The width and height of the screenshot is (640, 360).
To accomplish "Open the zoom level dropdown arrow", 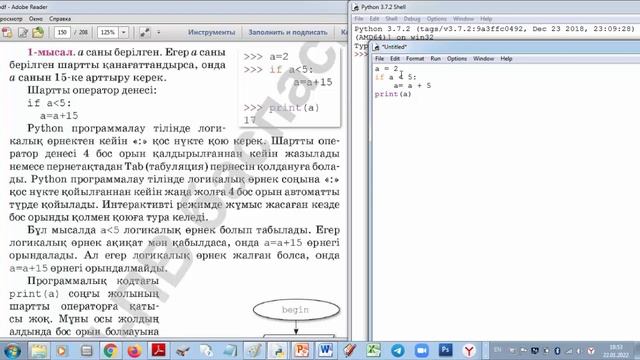I will (124, 32).
